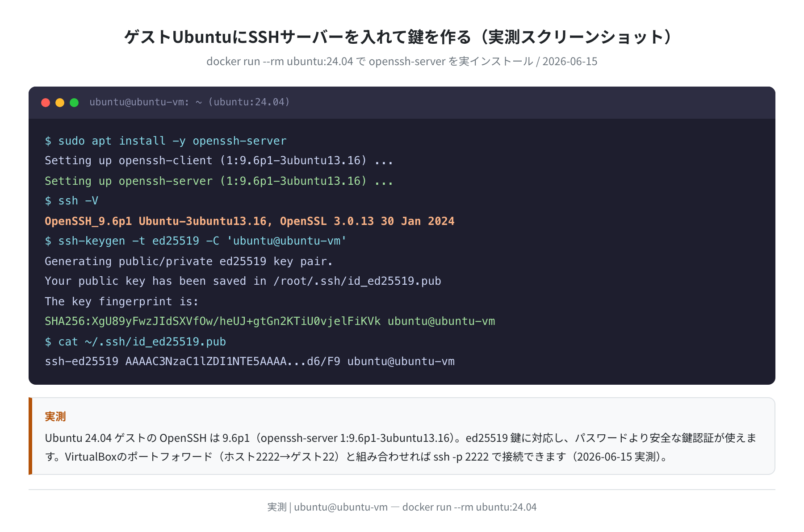Click the orange '実測' note heading
The image size is (804, 532).
click(x=55, y=416)
